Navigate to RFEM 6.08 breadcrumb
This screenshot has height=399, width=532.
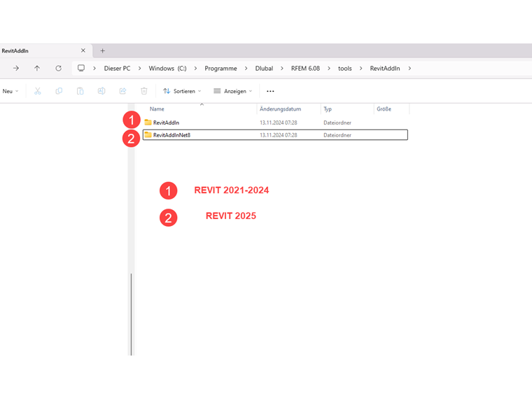pyautogui.click(x=305, y=68)
